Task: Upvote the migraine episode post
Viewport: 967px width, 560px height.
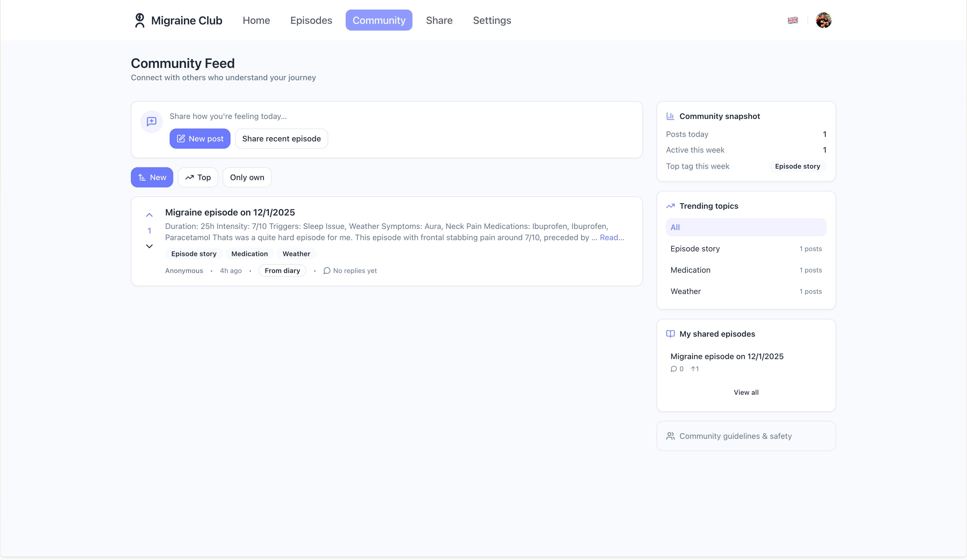Action: point(149,215)
